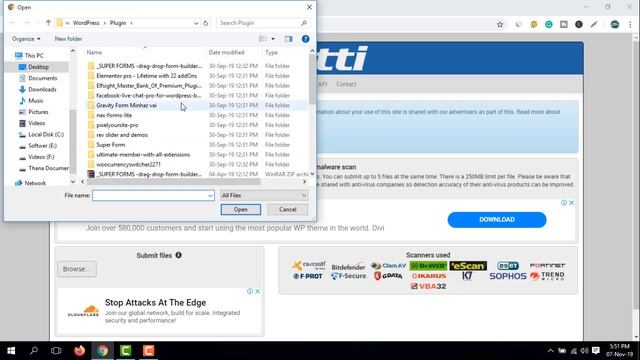640x360 pixels.
Task: Open the Chrome profile avatar
Action: coord(615,24)
